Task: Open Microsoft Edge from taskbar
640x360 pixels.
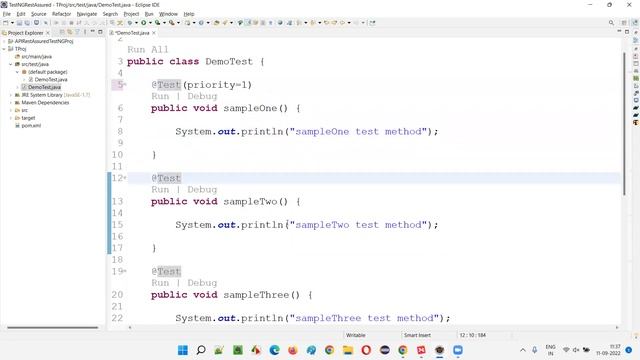Action: 274,350
